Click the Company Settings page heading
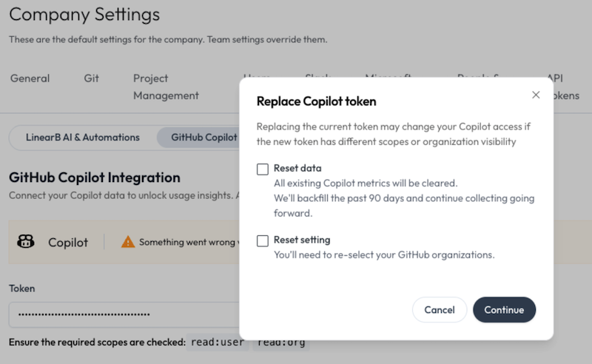 click(x=84, y=14)
